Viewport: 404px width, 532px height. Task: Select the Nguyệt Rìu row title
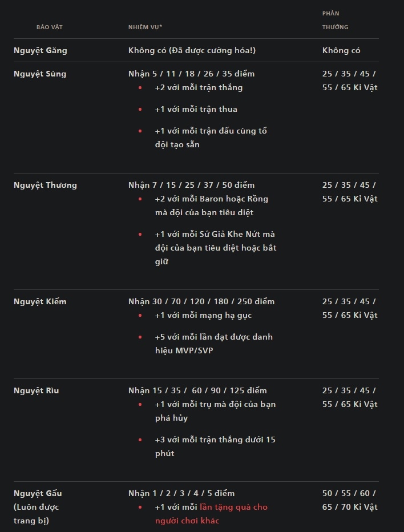(x=37, y=390)
